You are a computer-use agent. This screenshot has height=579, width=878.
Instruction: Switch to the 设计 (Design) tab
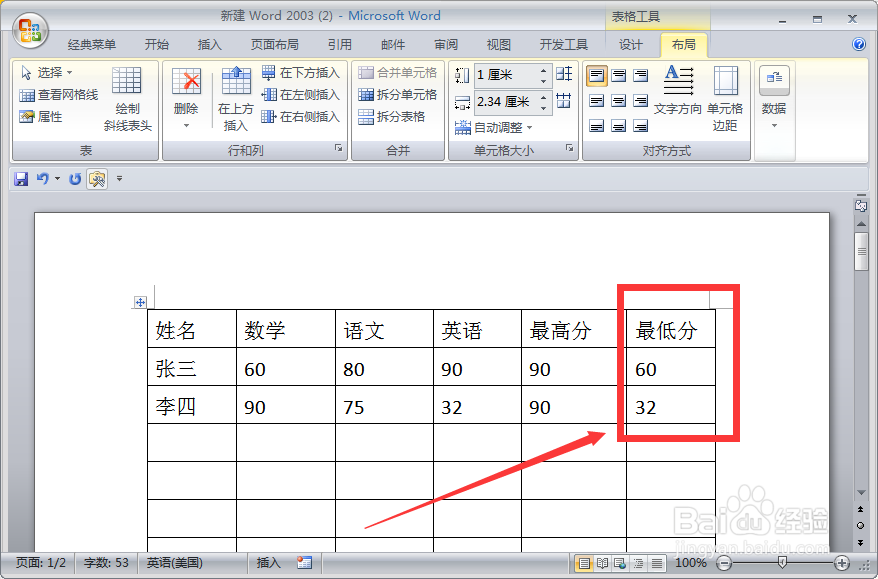coord(631,44)
